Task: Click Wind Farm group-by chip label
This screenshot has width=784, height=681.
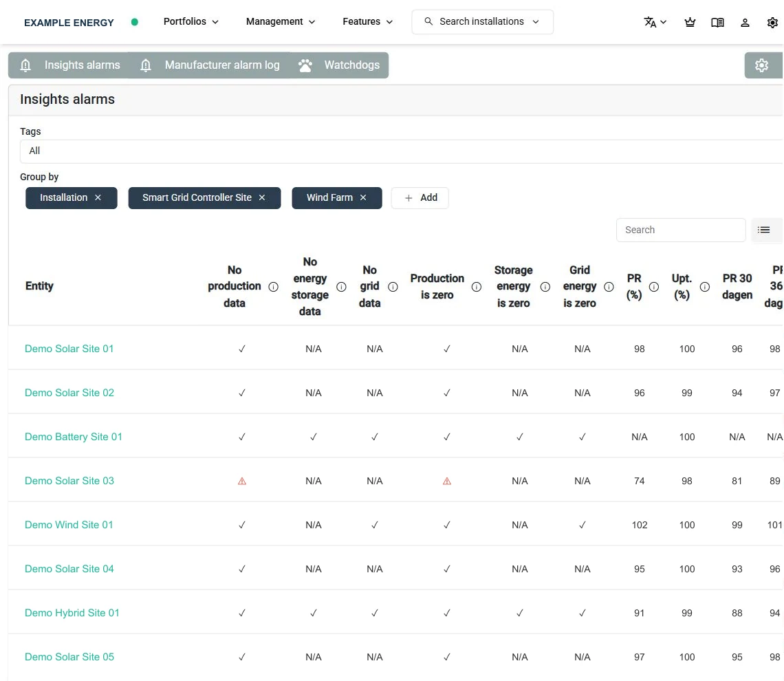Action: [329, 197]
